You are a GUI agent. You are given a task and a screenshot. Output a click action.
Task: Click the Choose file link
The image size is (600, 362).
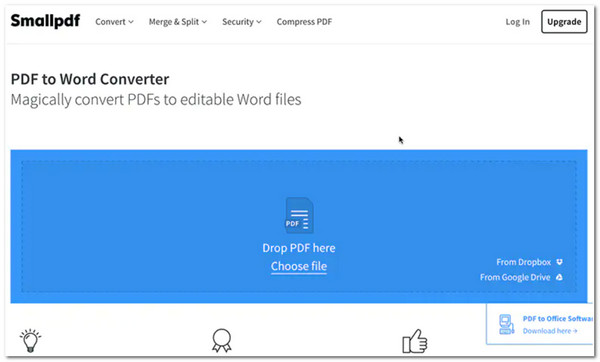pos(299,266)
